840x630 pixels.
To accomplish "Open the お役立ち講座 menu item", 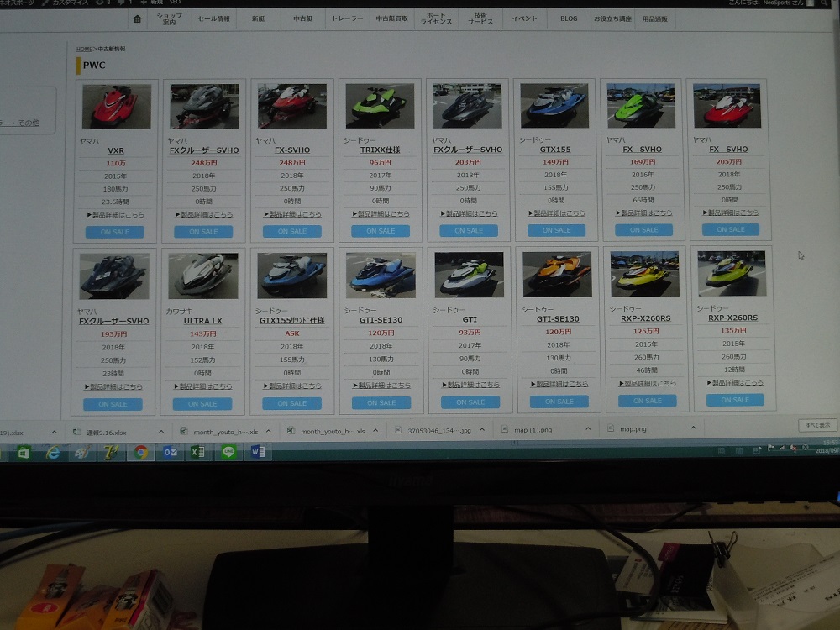I will tap(612, 18).
